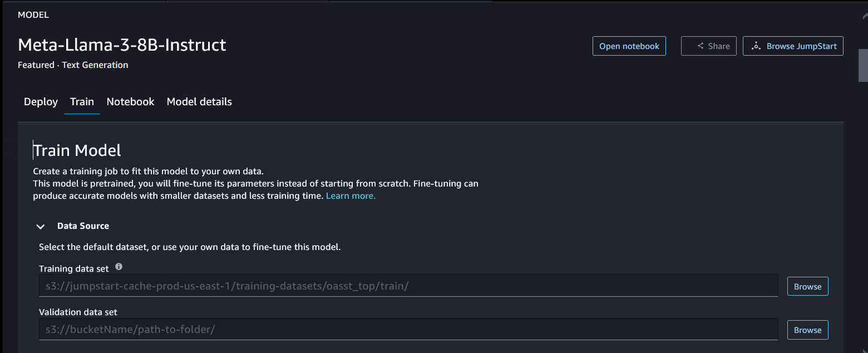The image size is (868, 353).
Task: Switch to the Deploy tab
Action: (41, 102)
